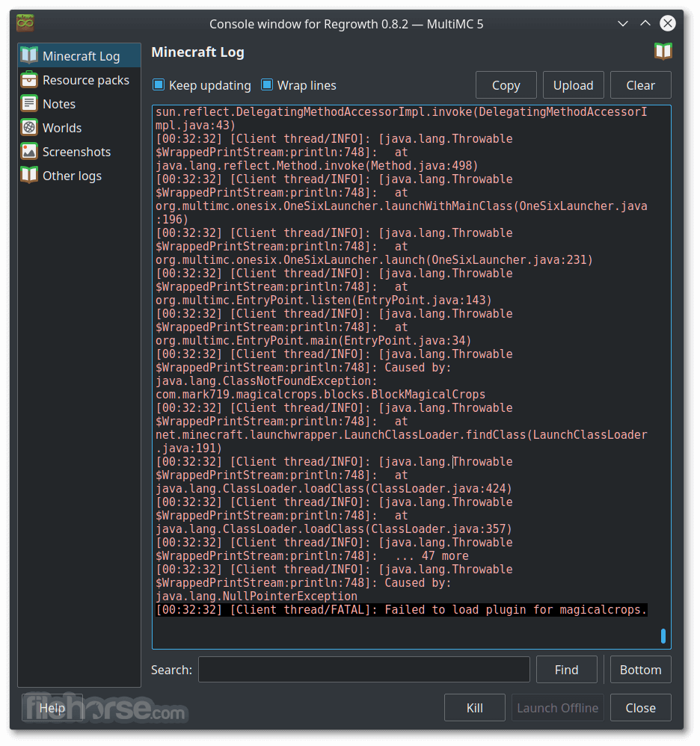Click 'java.lang.ClassLoader.loadClass(ClassLoader.java:357)' line

pos(333,529)
